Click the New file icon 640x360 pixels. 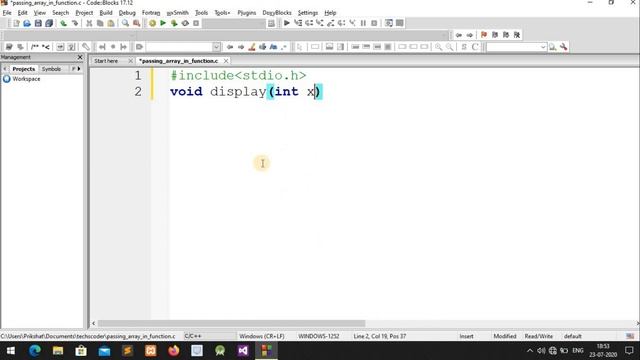pyautogui.click(x=16, y=23)
